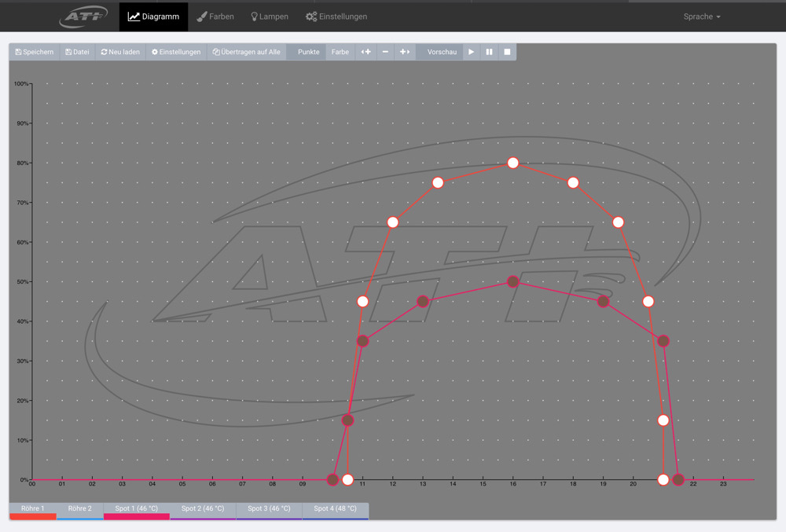Screen dimensions: 786x532
Task: Open the Farben tab in navigation
Action: 215,17
